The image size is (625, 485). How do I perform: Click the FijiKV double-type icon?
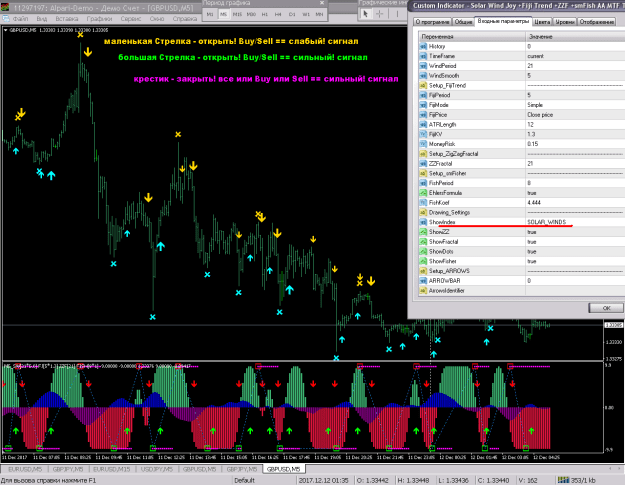click(423, 134)
